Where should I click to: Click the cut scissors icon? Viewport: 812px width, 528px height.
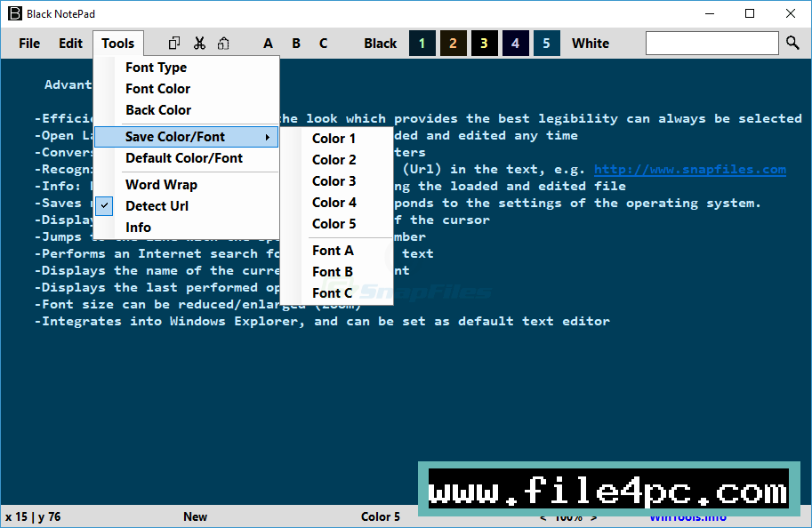(199, 43)
